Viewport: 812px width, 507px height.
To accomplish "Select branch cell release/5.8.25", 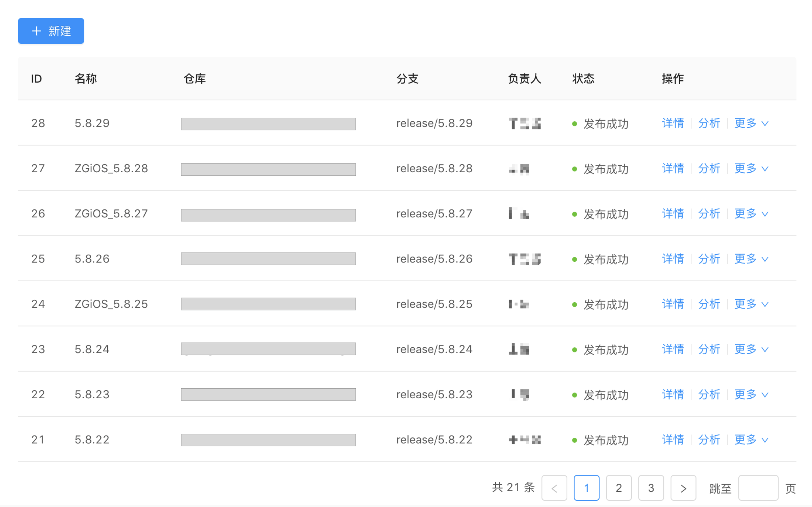I will click(x=434, y=304).
